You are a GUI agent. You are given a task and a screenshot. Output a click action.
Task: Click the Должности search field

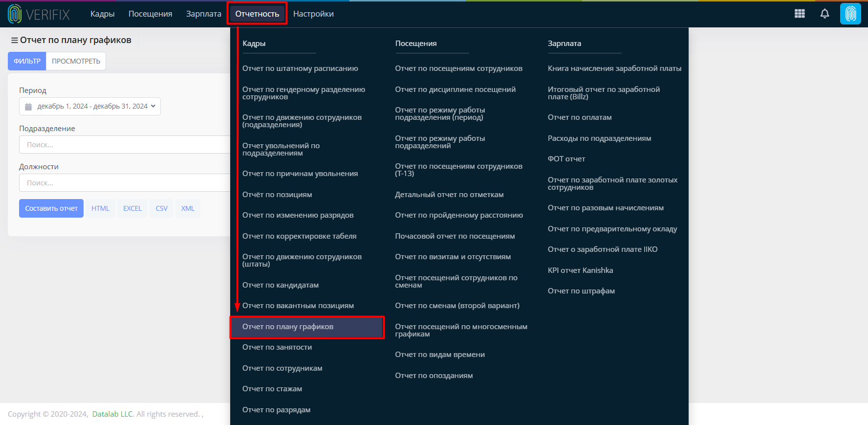(125, 183)
